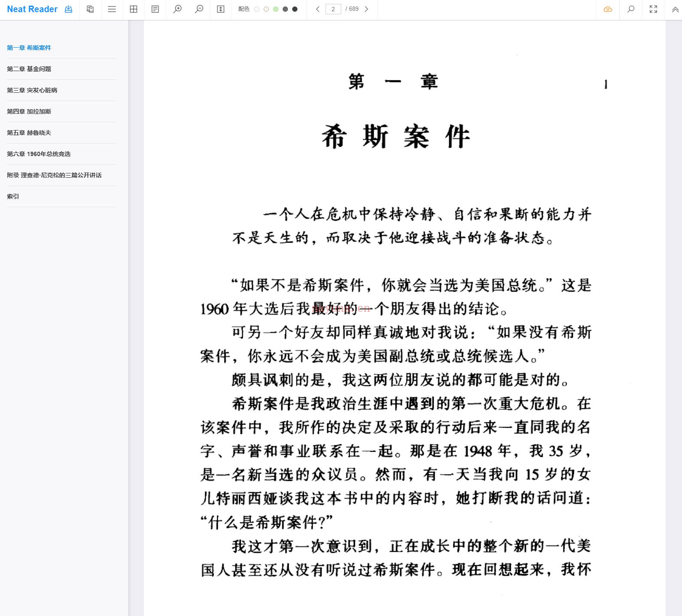Open chapter 第五章 赫鲁晓夫
This screenshot has width=682, height=616.
[29, 133]
